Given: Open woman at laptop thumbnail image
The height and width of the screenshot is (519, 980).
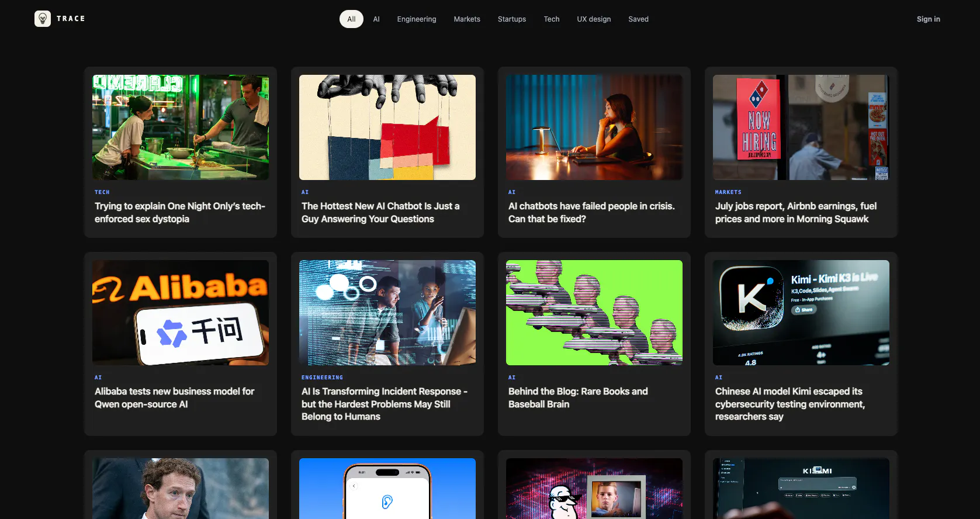Looking at the screenshot, I should coord(594,127).
